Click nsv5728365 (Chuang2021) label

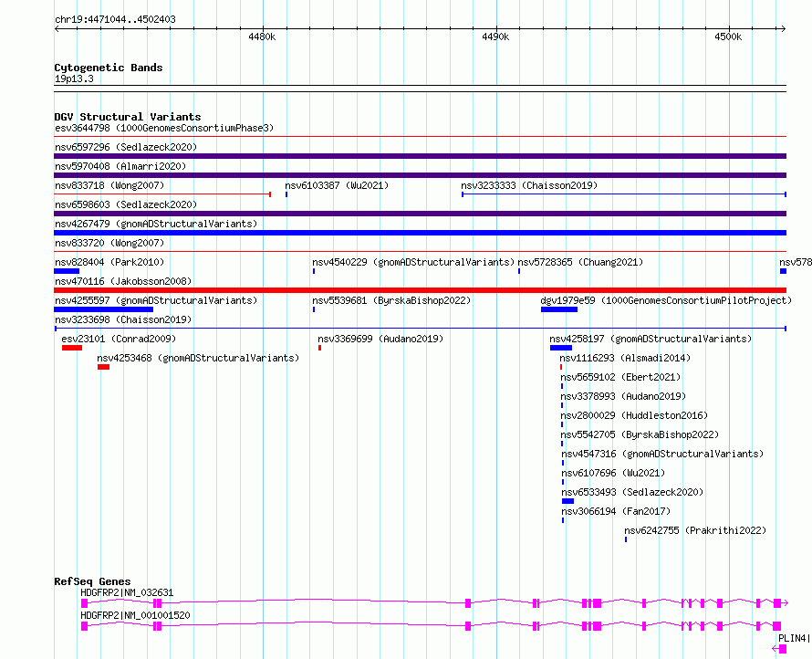pos(580,262)
